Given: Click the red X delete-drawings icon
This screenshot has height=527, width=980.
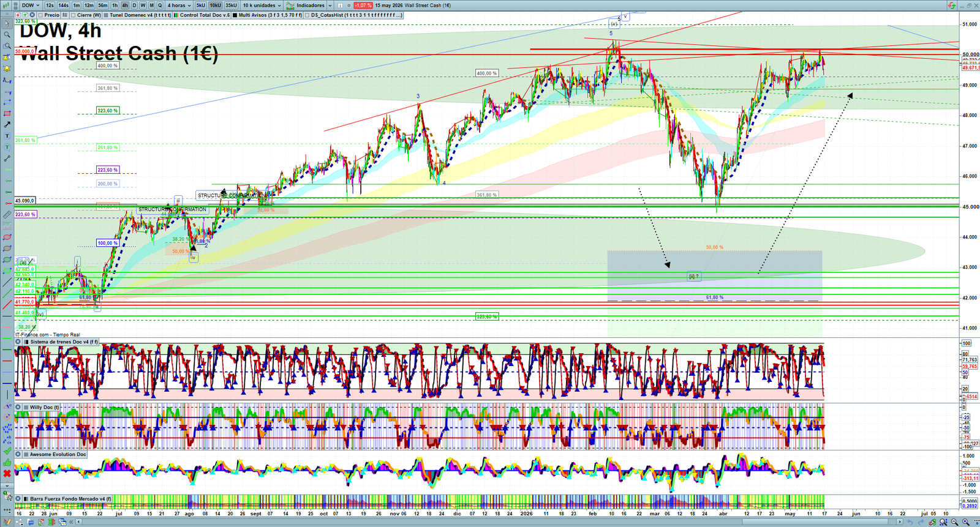Looking at the screenshot, I should point(7,473).
